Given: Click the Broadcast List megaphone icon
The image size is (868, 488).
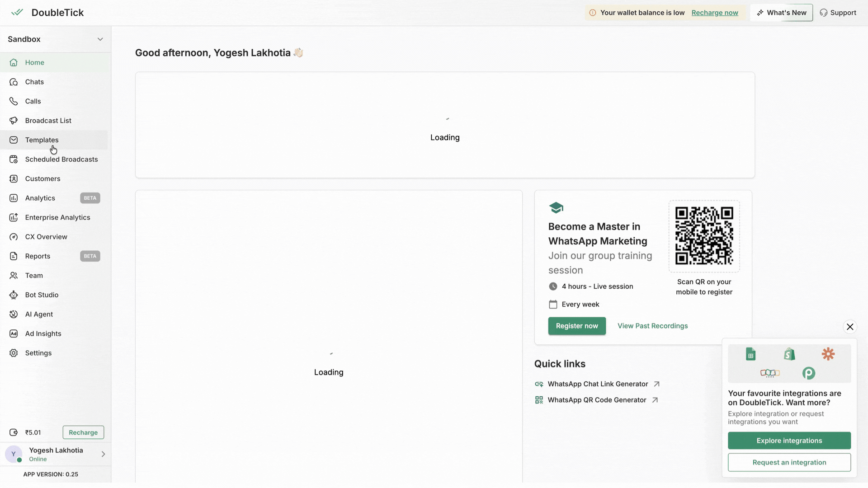Looking at the screenshot, I should point(14,121).
